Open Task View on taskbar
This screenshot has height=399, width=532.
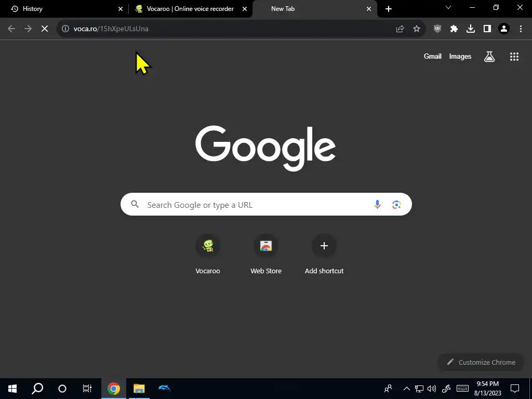[87, 389]
